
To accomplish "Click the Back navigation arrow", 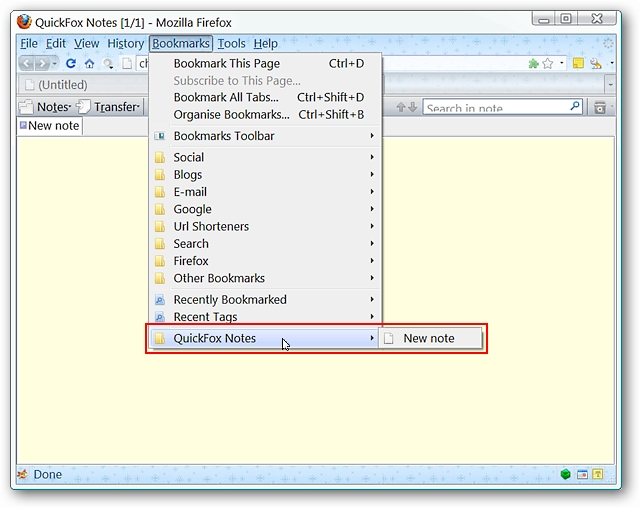I will tap(27, 64).
